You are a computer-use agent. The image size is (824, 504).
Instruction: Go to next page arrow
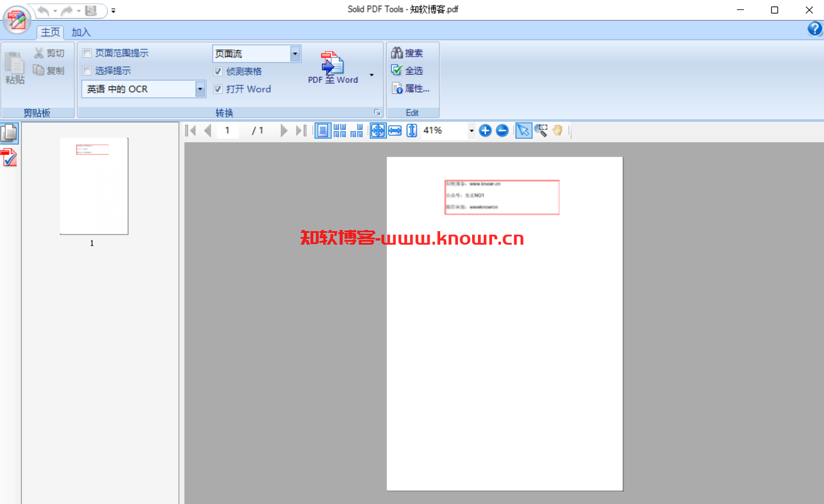[x=284, y=131]
